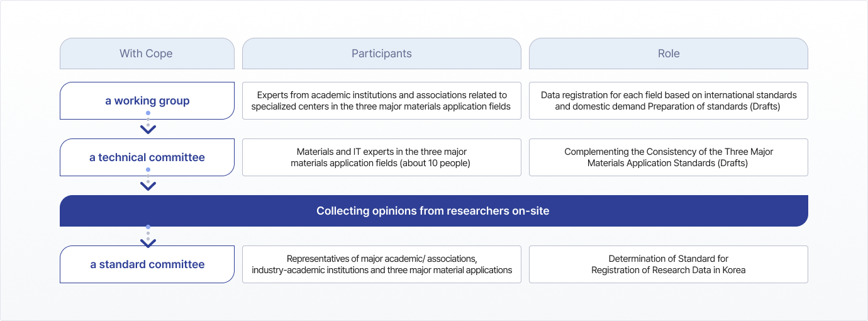Click the 'a working group' box
Screen dimensions: 868x321
[x=147, y=101]
